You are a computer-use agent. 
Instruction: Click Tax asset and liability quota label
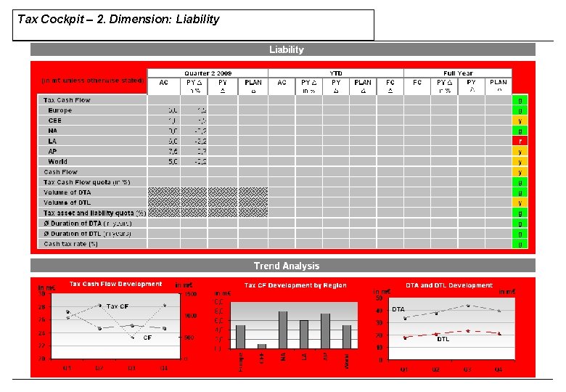pos(94,213)
